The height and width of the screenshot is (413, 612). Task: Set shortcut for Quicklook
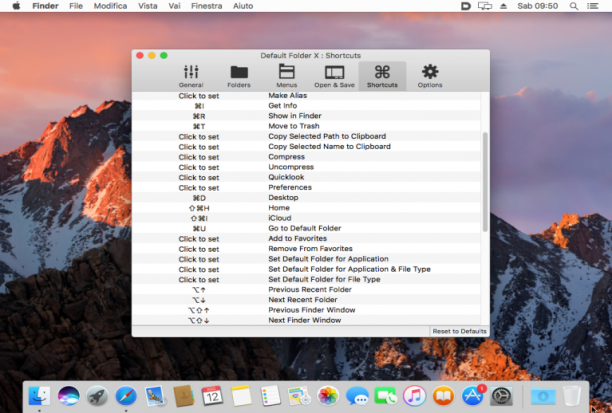199,177
